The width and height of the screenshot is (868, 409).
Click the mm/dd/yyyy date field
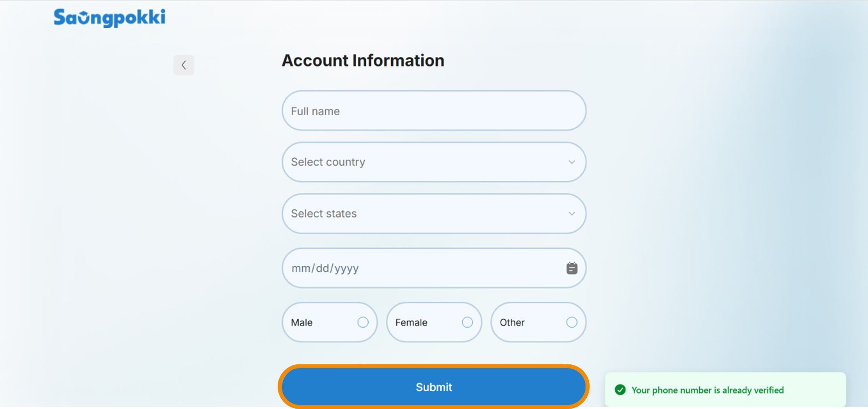tap(434, 268)
